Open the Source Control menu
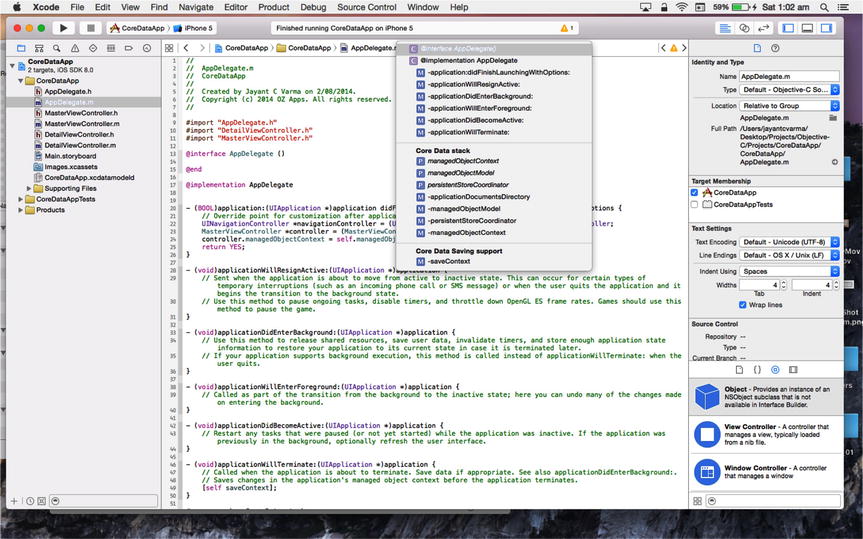Screen dimensions: 863x539 pyautogui.click(x=367, y=7)
